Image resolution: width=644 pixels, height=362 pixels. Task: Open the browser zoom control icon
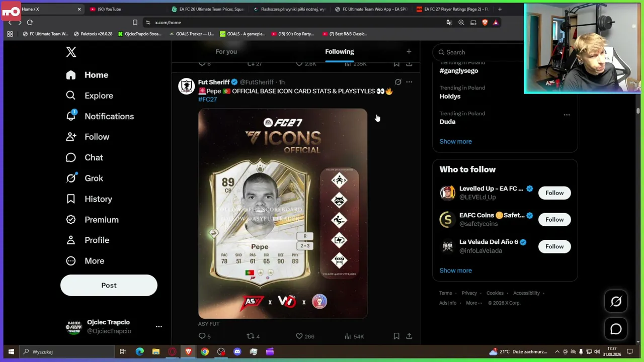pos(461,23)
